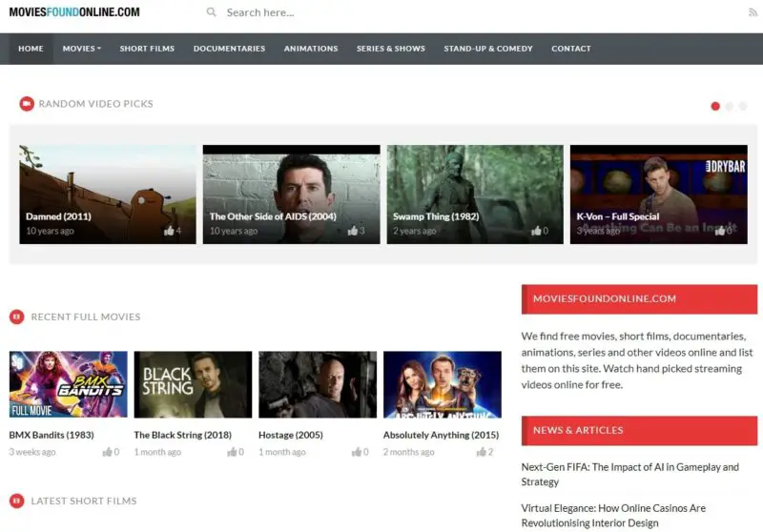
Task: Open the Hostage (2005) movie thumbnail
Action: (x=318, y=384)
